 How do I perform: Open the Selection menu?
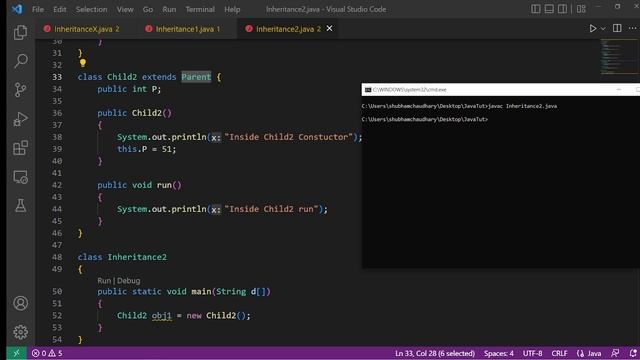tap(91, 9)
